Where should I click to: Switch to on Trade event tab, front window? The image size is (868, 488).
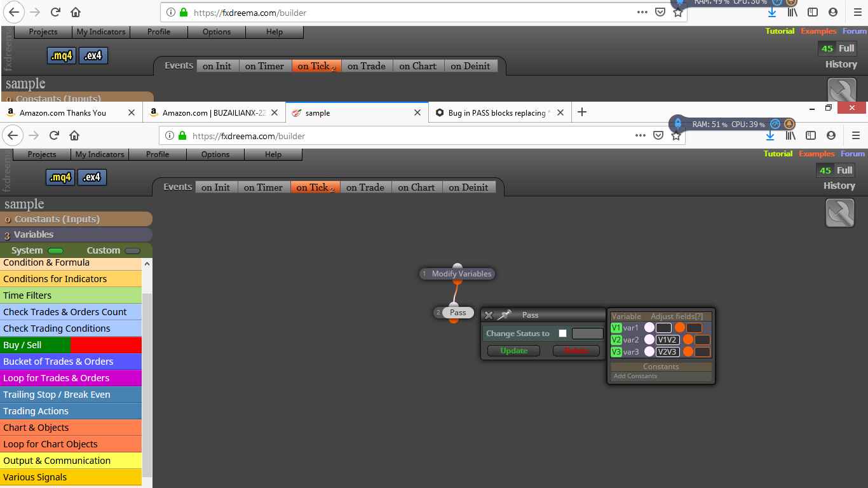coord(365,187)
